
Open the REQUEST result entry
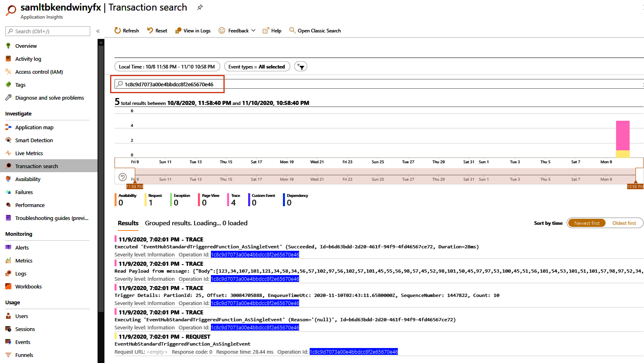379,344
